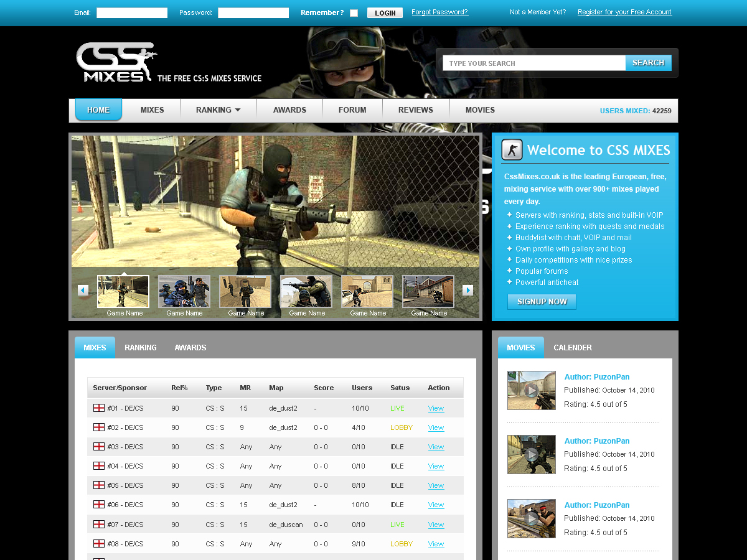The height and width of the screenshot is (560, 747).
Task: Click the CSS Mixes site logo
Action: tap(116, 62)
